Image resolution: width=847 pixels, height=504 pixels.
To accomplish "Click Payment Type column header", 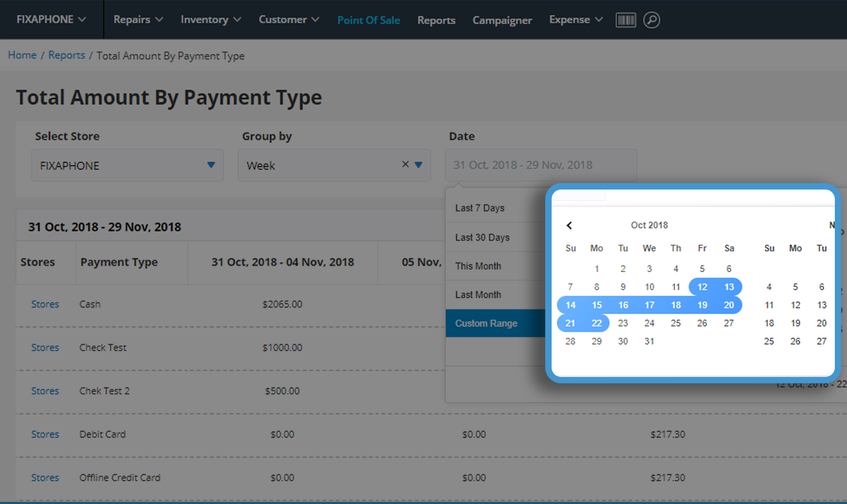I will coord(119,263).
